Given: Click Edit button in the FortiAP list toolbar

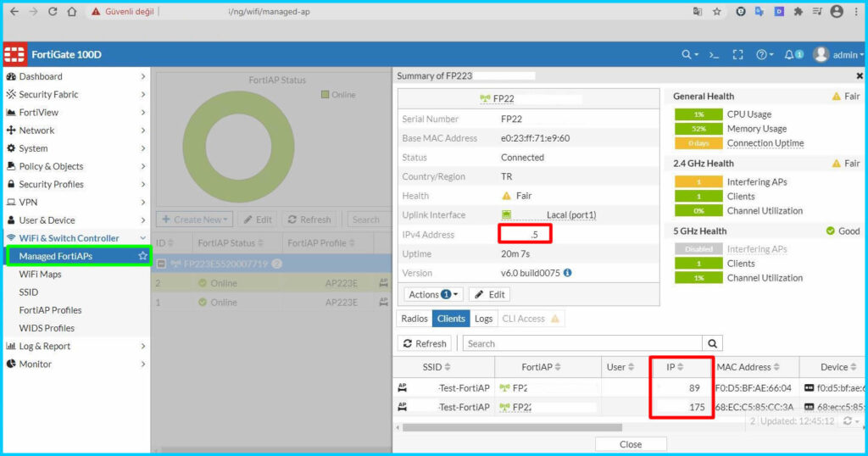Looking at the screenshot, I should 258,220.
